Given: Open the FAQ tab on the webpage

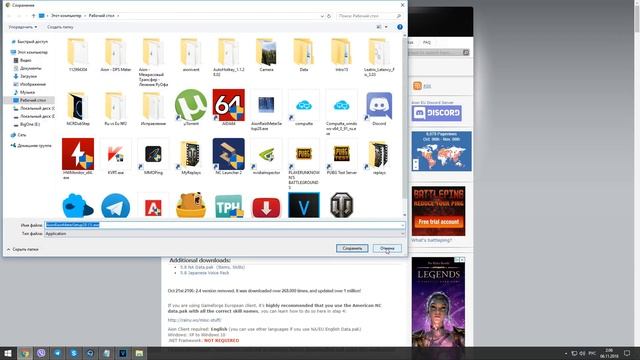Looking at the screenshot, I should (x=427, y=42).
